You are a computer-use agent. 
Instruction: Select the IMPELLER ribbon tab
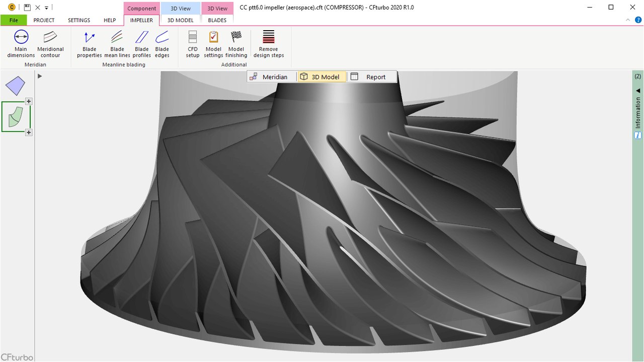click(x=141, y=20)
